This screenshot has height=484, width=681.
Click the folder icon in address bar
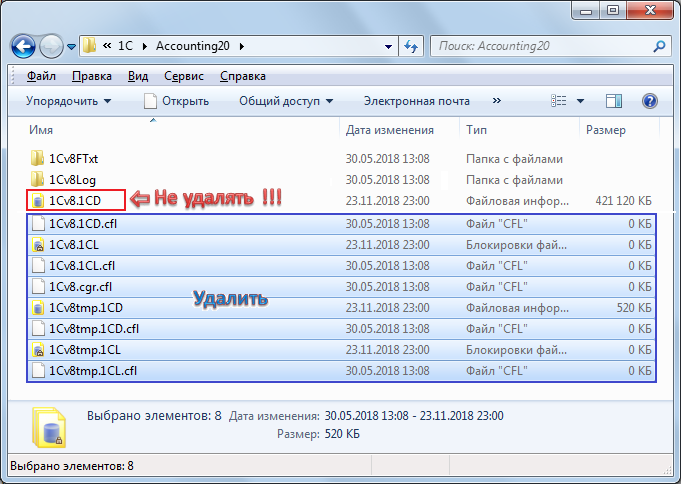[89, 46]
